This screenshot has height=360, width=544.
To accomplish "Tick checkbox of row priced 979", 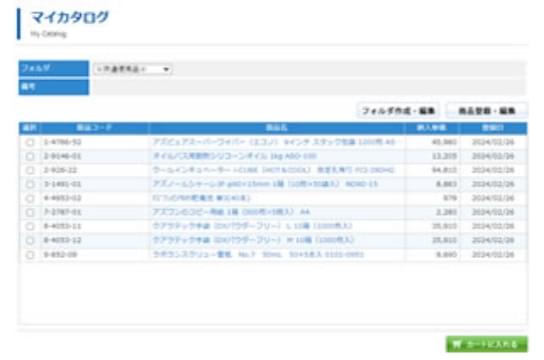I will point(30,198).
